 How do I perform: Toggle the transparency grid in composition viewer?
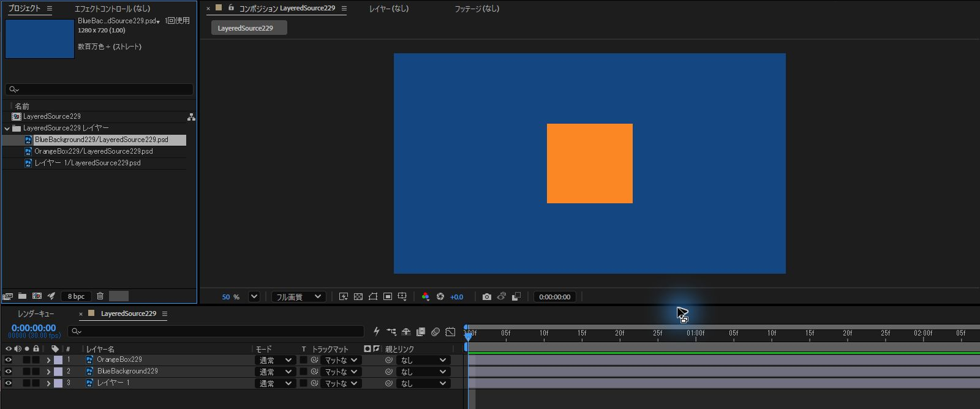coord(358,297)
